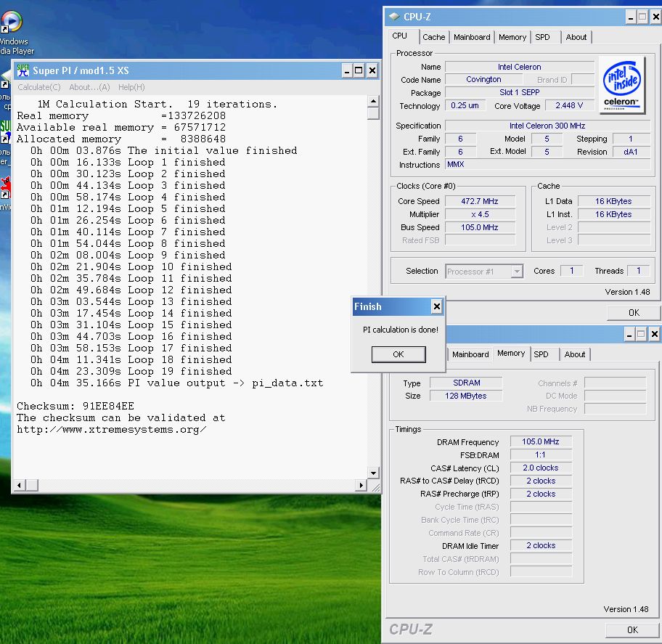Click Specification value Intel Celeron 300 MHz

(x=547, y=126)
